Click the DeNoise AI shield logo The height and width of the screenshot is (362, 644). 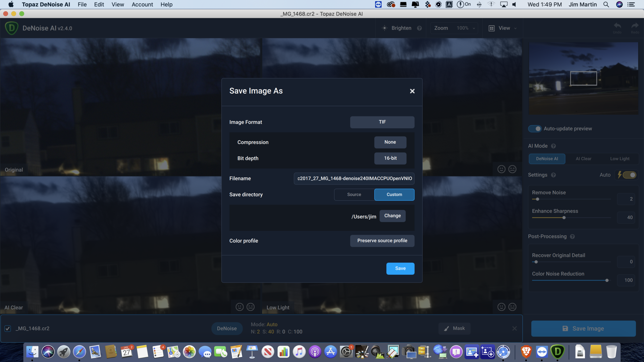12,28
